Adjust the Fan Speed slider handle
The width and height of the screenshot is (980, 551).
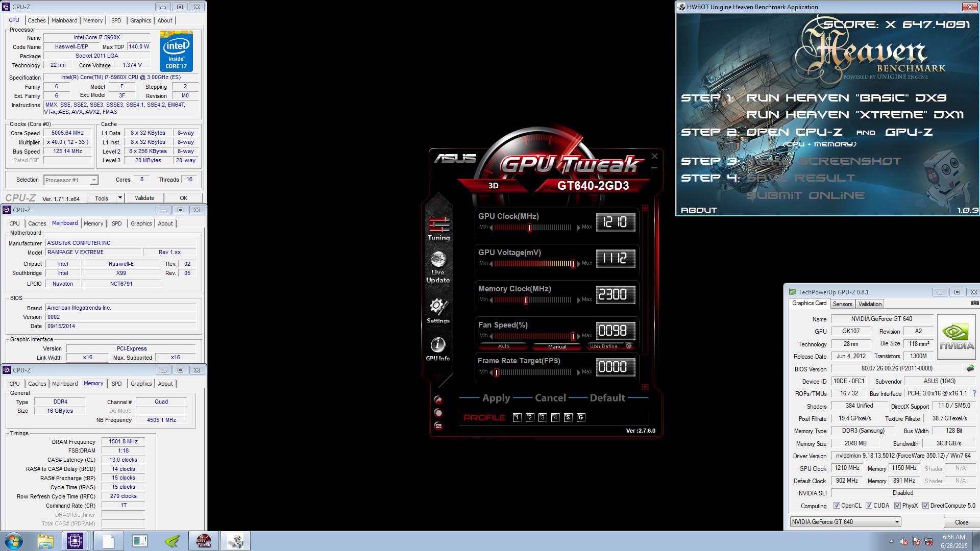coord(573,336)
